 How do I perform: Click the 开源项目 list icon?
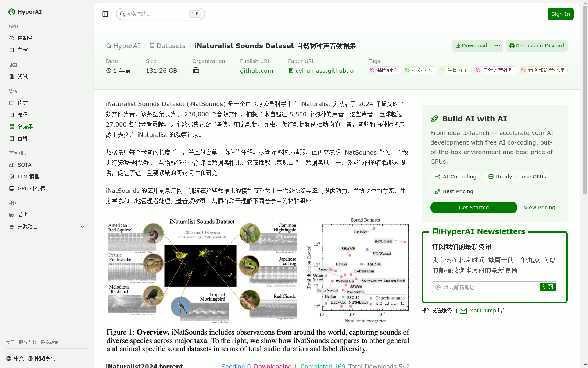pyautogui.click(x=12, y=227)
